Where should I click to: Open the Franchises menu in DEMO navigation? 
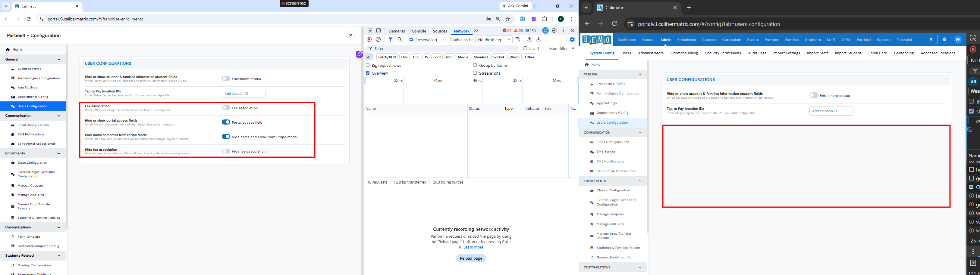pyautogui.click(x=686, y=40)
